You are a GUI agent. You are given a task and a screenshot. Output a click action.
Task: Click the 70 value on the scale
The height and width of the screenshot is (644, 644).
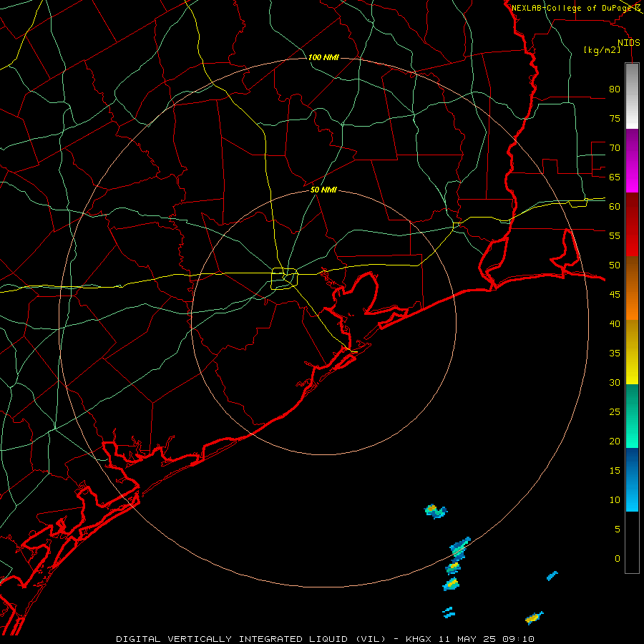pyautogui.click(x=615, y=148)
